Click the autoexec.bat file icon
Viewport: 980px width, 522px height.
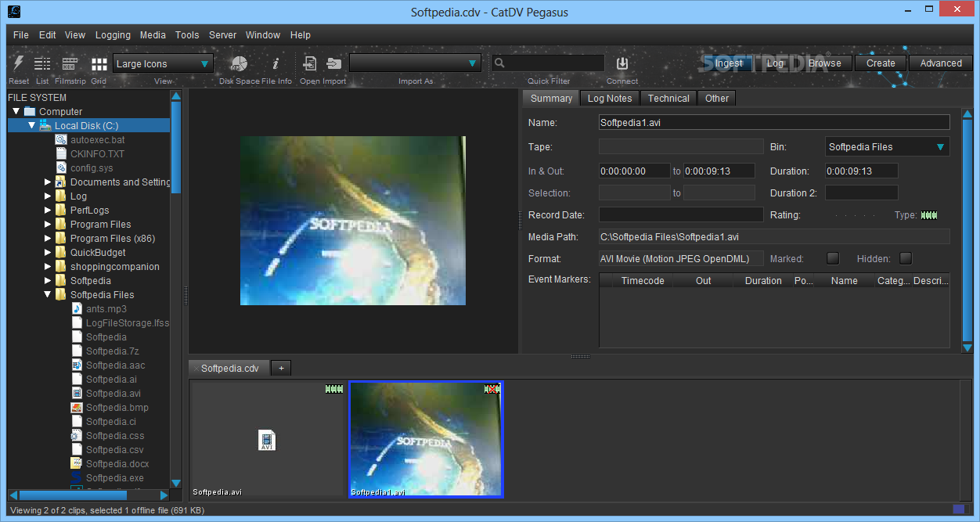(x=62, y=139)
